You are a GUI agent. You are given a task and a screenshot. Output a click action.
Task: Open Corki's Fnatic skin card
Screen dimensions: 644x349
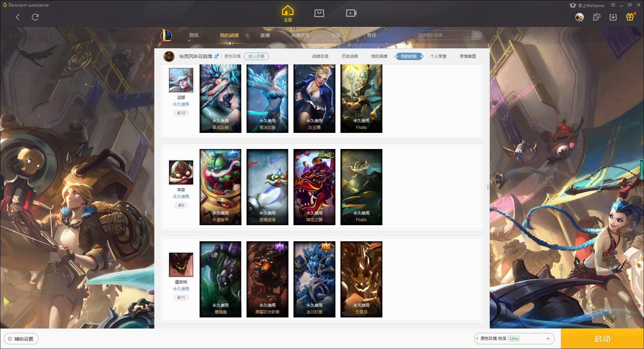click(x=361, y=187)
